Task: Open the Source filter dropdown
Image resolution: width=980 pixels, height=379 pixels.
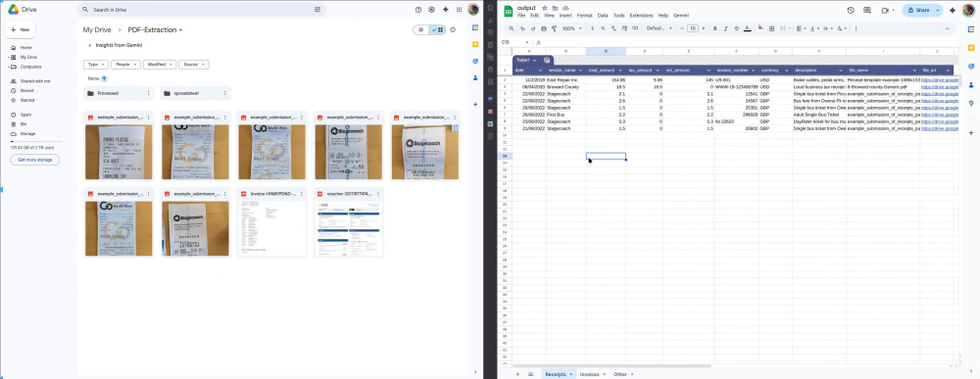Action: (194, 65)
